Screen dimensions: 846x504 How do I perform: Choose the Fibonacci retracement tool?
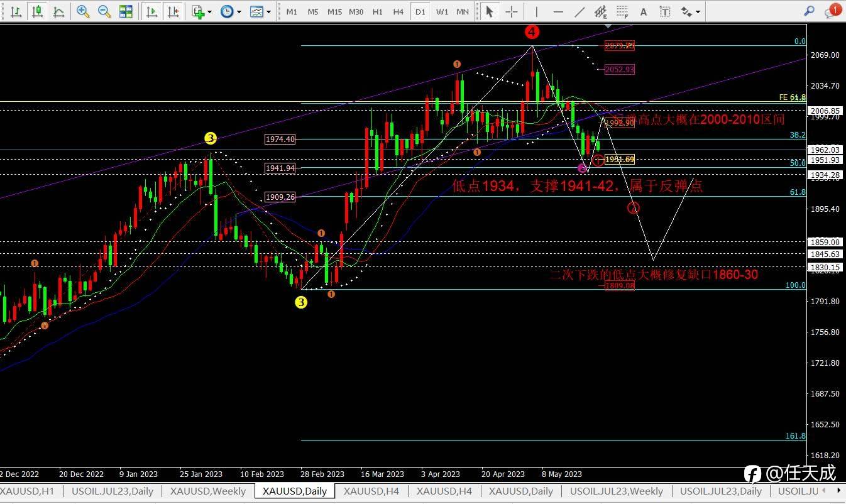(x=622, y=11)
